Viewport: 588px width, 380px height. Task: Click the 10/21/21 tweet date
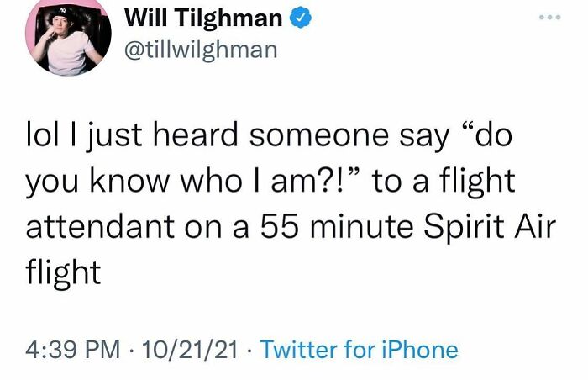point(192,349)
